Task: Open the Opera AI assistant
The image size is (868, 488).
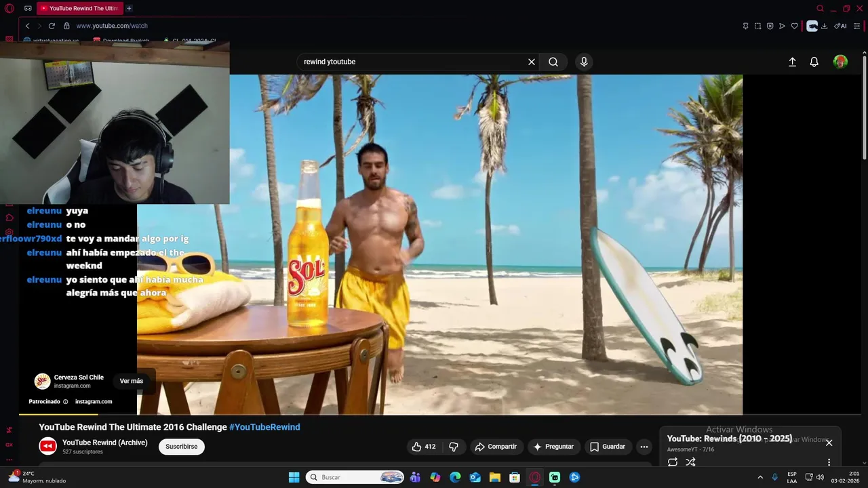Action: click(840, 26)
